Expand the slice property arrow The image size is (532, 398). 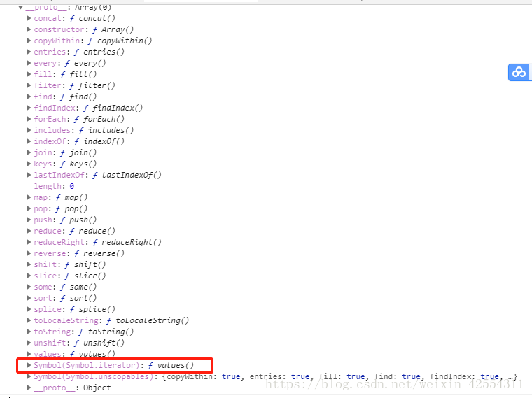tap(29, 276)
